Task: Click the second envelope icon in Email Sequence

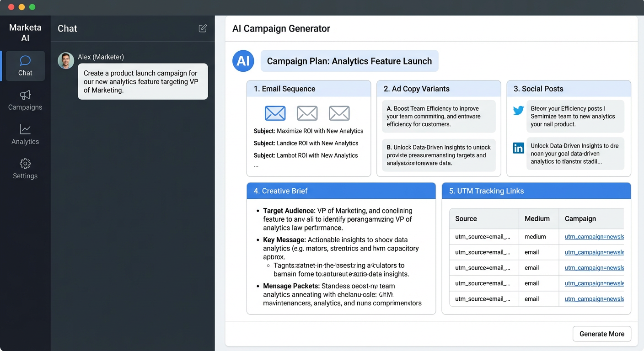Action: (x=307, y=113)
